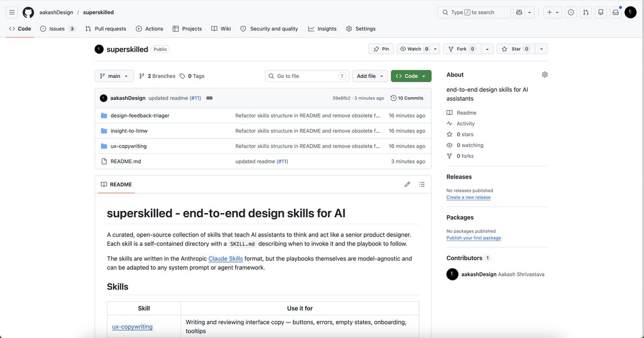This screenshot has height=338, width=644.
Task: Expand the Star lists dropdown arrow
Action: [541, 49]
